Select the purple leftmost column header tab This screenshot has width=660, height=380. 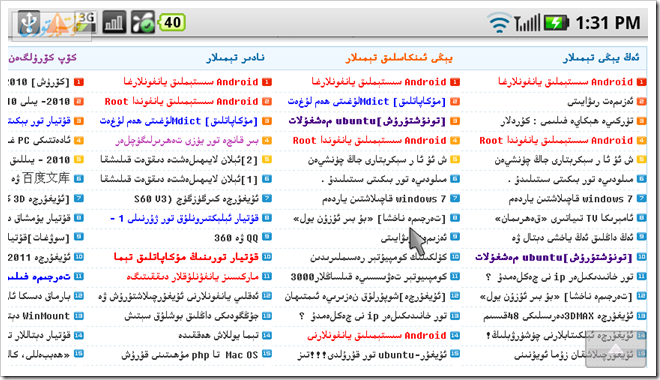42,58
